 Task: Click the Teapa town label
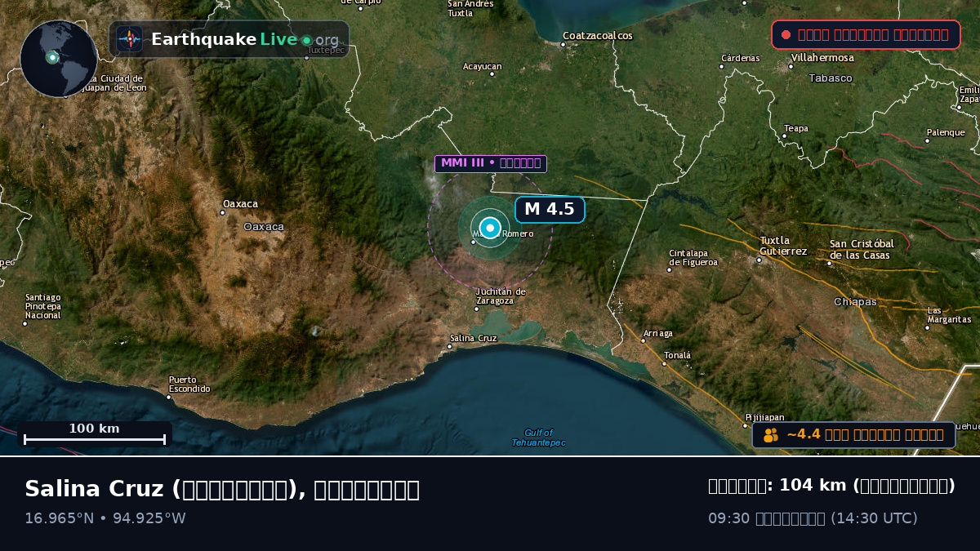[x=796, y=128]
